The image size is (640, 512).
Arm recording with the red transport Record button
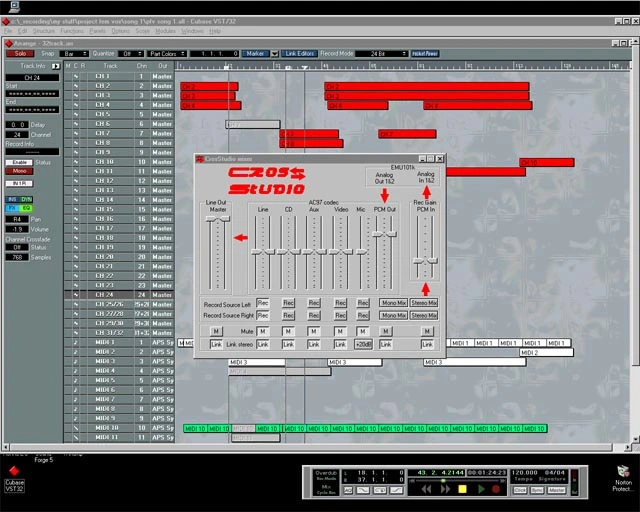496,489
